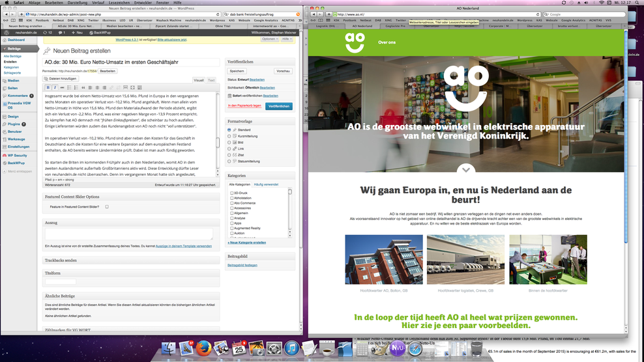Launch GIMP from the Dock
The image size is (644, 362).
379,348
